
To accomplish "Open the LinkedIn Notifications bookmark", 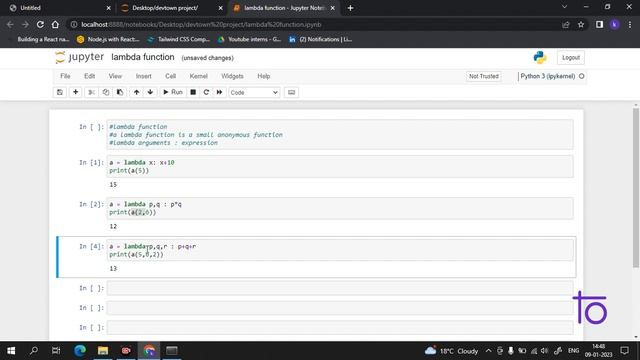I will tap(320, 39).
